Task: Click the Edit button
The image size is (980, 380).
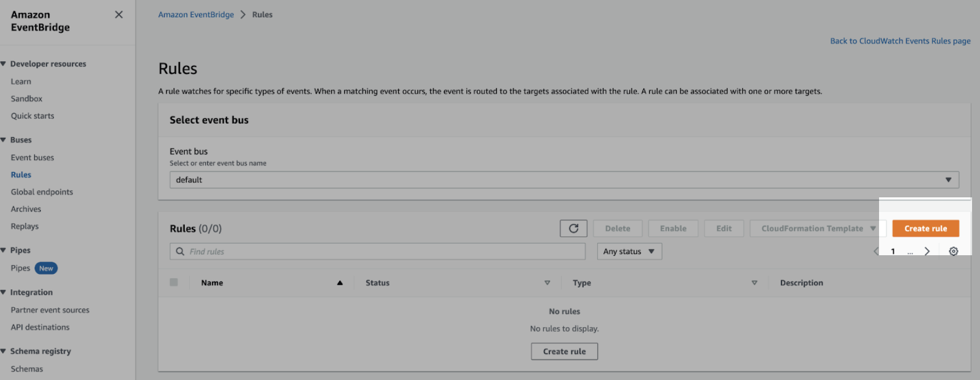Action: click(x=724, y=229)
